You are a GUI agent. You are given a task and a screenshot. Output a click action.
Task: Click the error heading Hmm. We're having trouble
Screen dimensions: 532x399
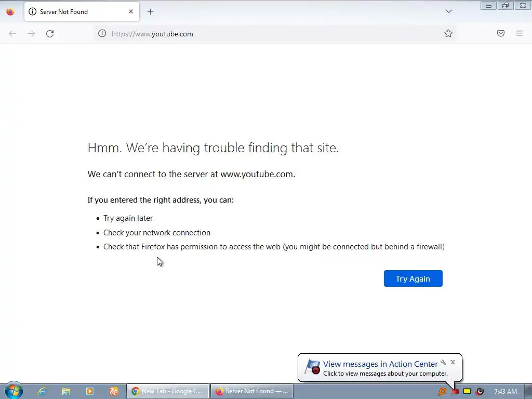tap(213, 148)
